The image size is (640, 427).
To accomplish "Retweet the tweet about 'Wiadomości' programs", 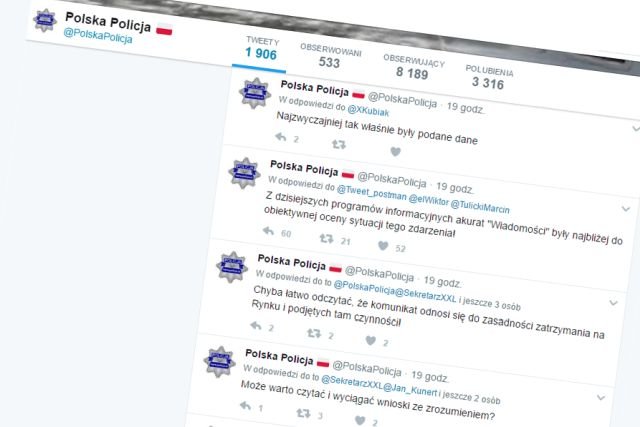I will tap(327, 238).
